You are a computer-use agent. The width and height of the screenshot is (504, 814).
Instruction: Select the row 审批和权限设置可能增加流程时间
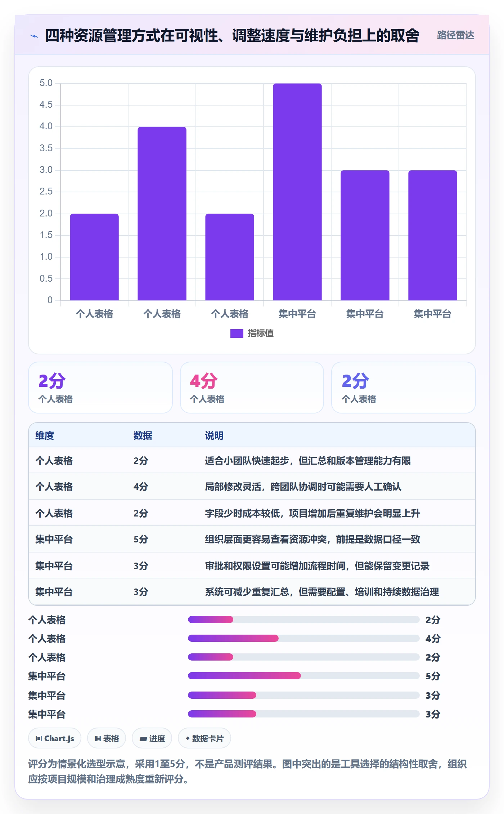252,565
